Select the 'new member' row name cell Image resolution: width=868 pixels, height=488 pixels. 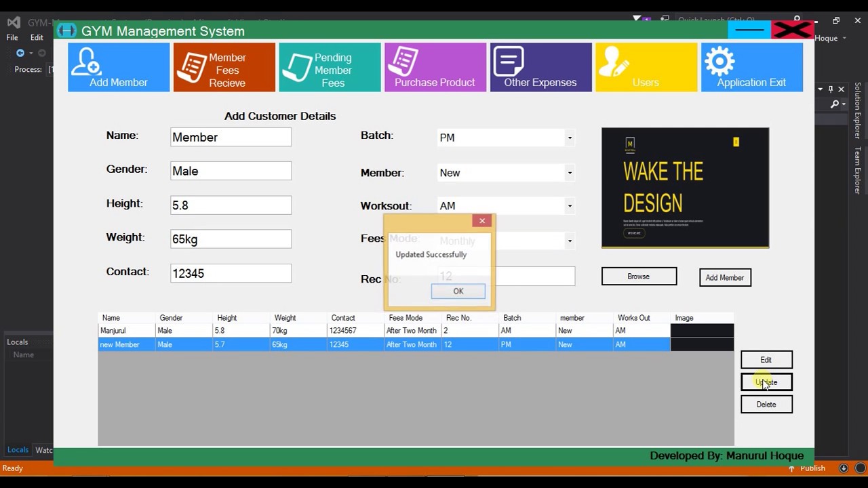point(127,345)
